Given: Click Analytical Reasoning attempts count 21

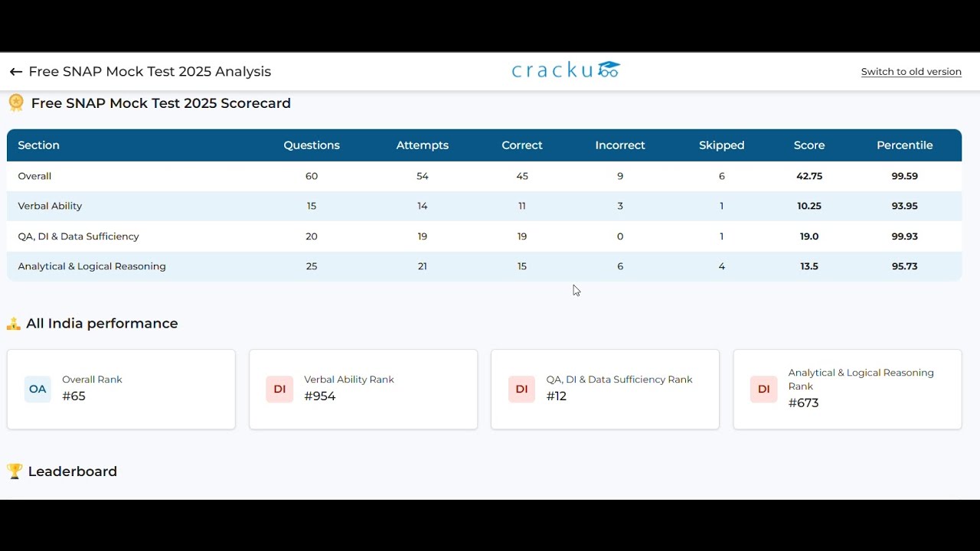Looking at the screenshot, I should [x=423, y=266].
